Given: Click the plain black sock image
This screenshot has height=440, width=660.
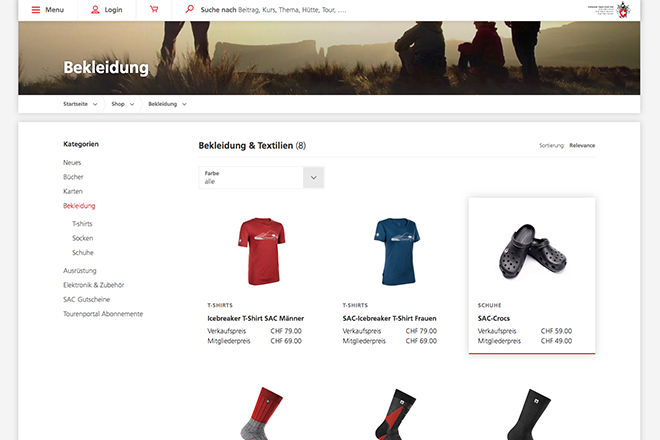Looking at the screenshot, I should pyautogui.click(x=529, y=414).
